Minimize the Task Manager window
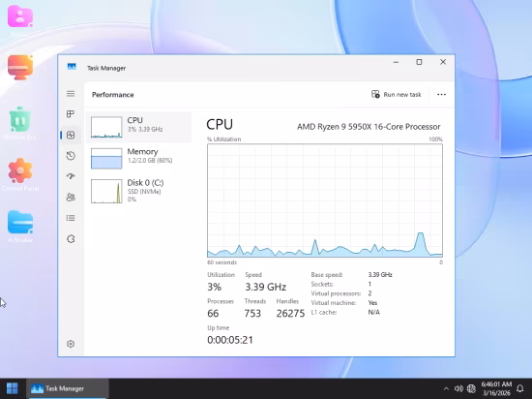This screenshot has height=399, width=532. pos(396,62)
